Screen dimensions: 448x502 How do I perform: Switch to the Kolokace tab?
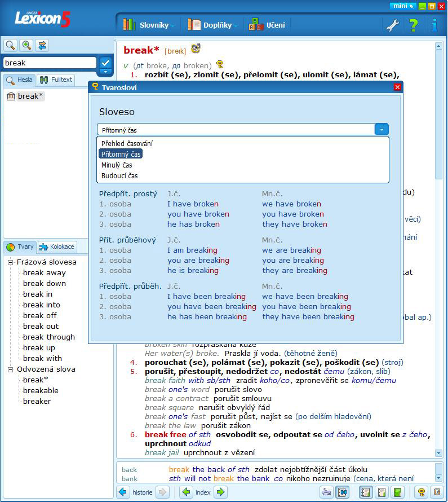pos(57,246)
